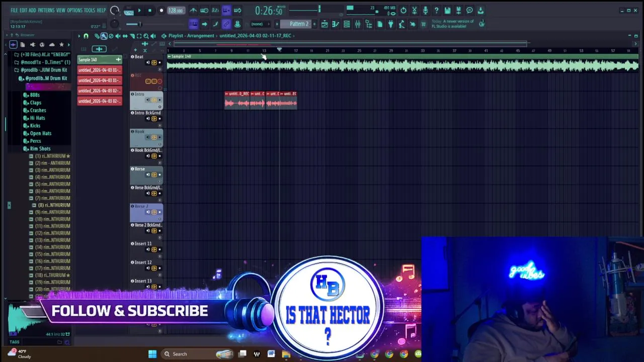This screenshot has height=362, width=644.
Task: Select the Verse track header
Action: coord(146,175)
